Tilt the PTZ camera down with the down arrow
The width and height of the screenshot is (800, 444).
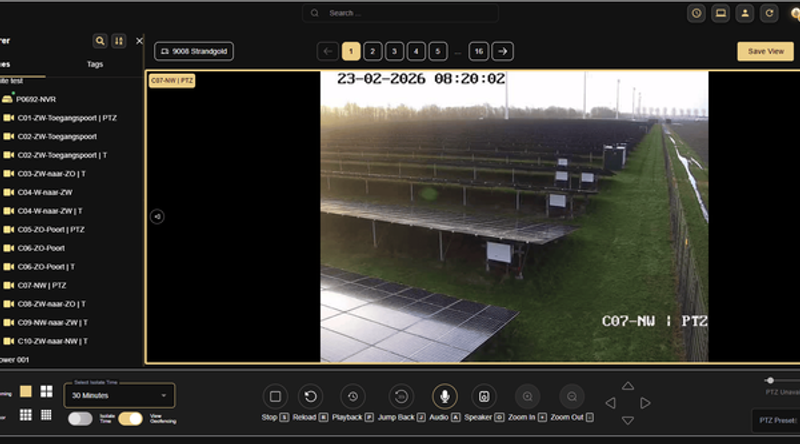(x=628, y=421)
